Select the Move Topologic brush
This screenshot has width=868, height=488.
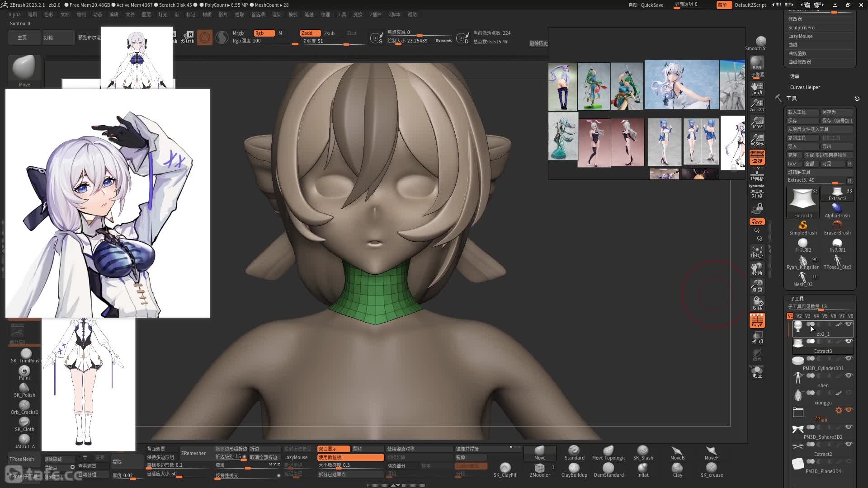coord(609,453)
